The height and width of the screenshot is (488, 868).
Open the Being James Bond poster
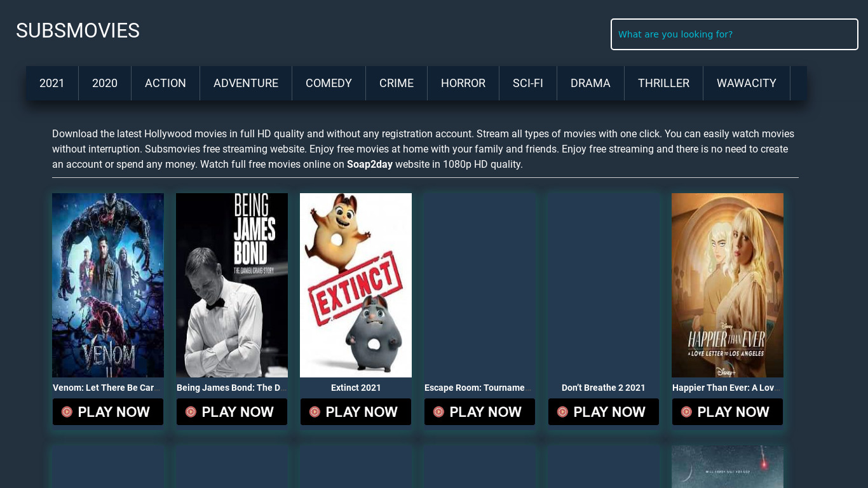point(232,285)
